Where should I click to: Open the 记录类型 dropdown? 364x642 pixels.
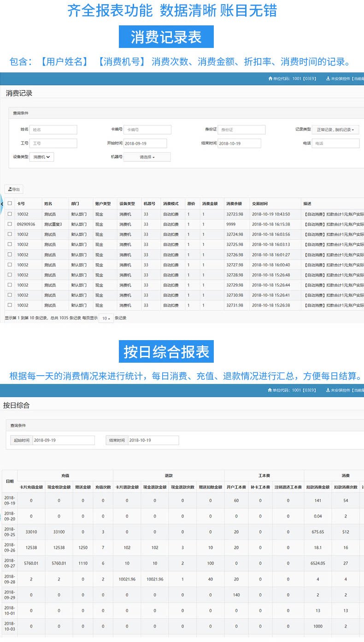click(x=335, y=130)
